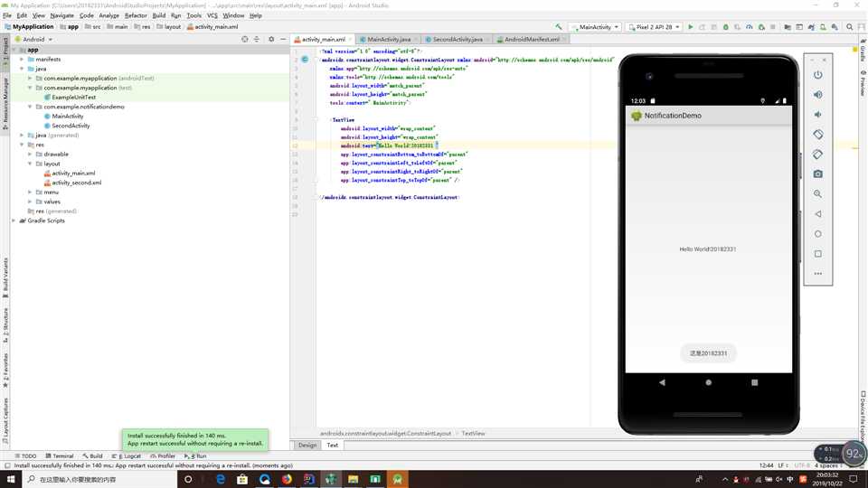Hide the Project panel using minus icon
Image resolution: width=868 pixels, height=488 pixels.
point(283,39)
